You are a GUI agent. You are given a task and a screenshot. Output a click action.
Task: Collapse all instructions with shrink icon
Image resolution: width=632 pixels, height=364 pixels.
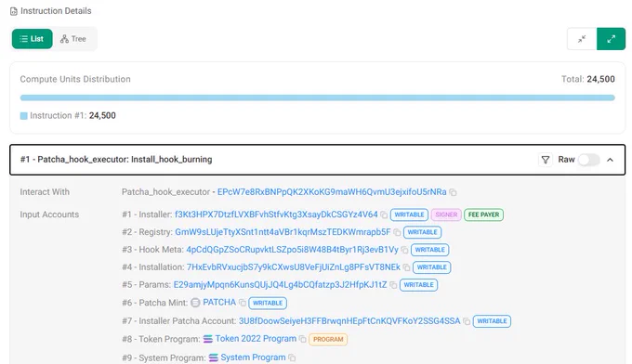tap(582, 39)
